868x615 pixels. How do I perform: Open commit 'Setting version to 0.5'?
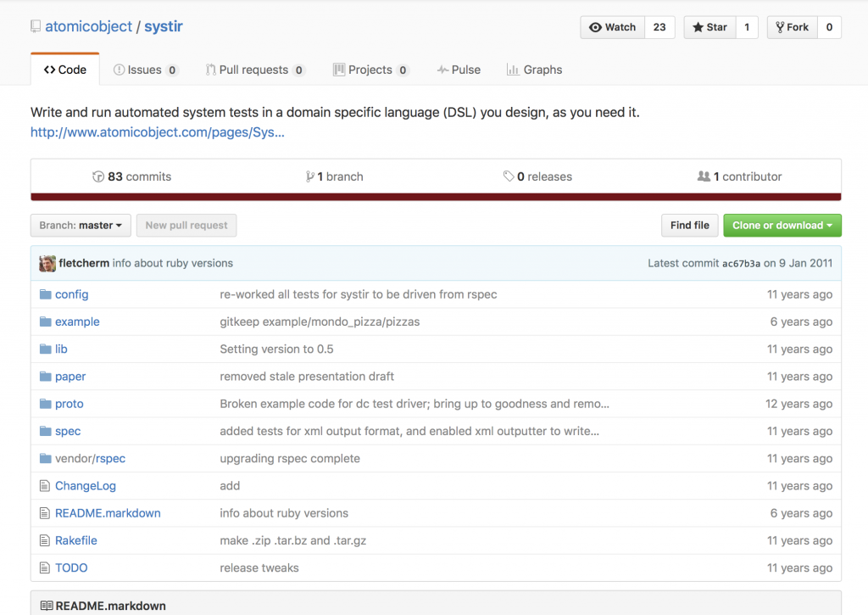(x=277, y=349)
